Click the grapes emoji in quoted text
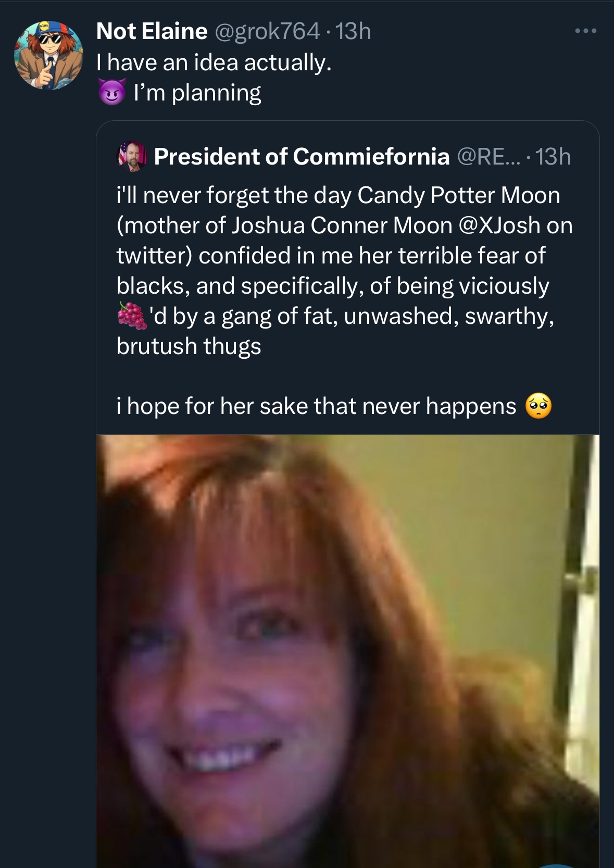This screenshot has height=868, width=614. pyautogui.click(x=131, y=316)
